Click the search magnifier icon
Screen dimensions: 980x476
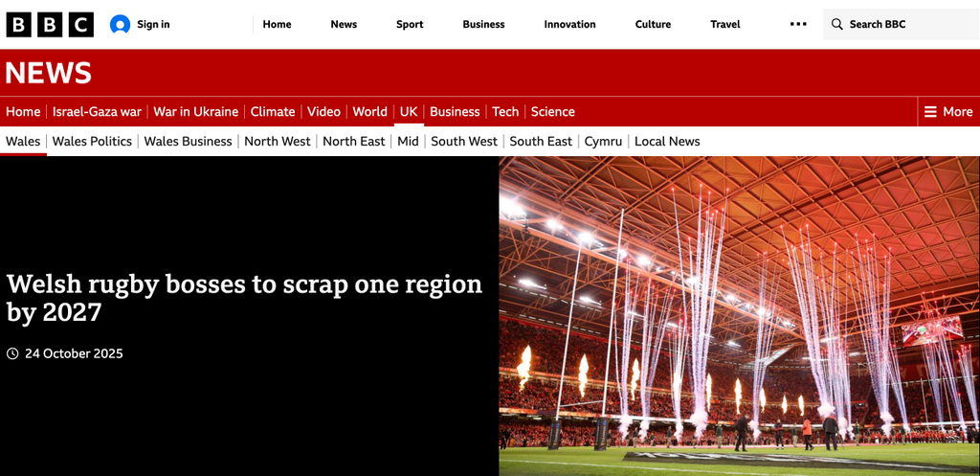836,24
